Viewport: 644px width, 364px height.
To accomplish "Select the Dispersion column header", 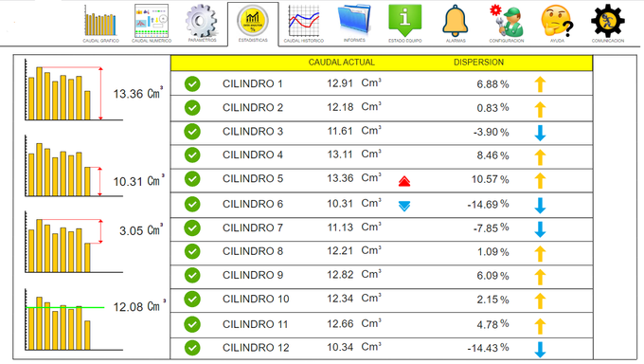I will click(478, 63).
